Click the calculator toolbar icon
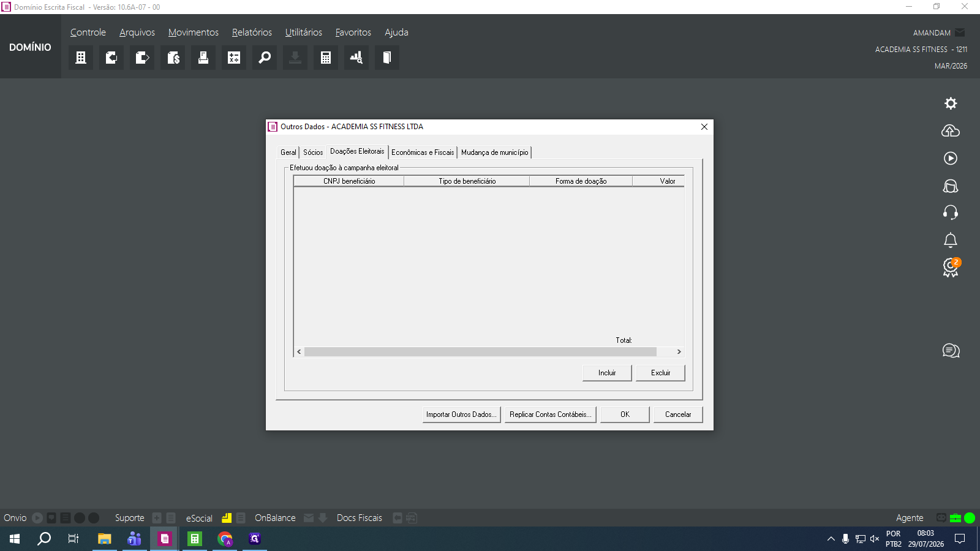The height and width of the screenshot is (551, 980). pos(326,58)
